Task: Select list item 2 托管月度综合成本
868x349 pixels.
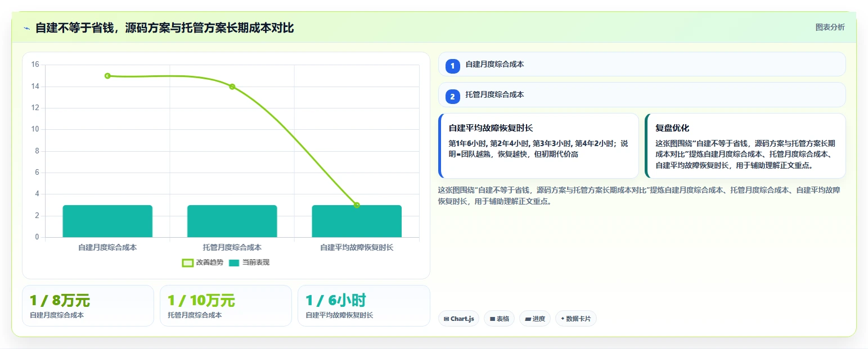Action: (642, 94)
